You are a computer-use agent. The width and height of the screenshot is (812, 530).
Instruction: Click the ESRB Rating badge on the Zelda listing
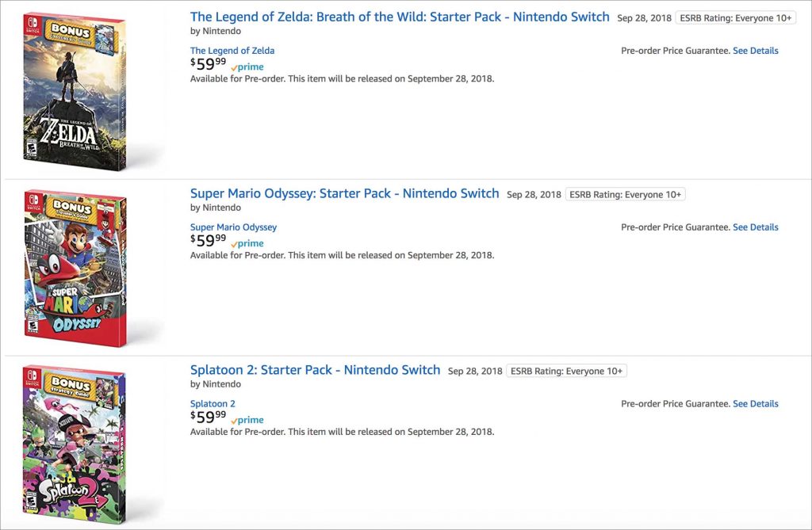pyautogui.click(x=735, y=18)
